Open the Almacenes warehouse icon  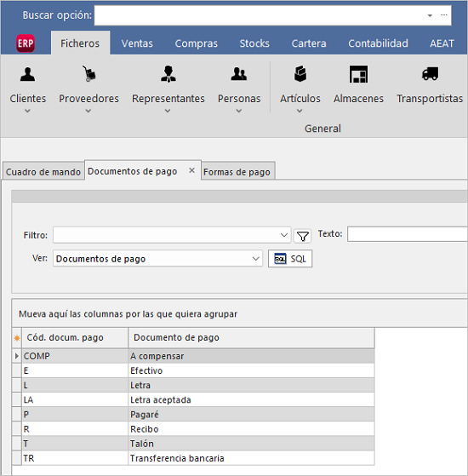(358, 74)
